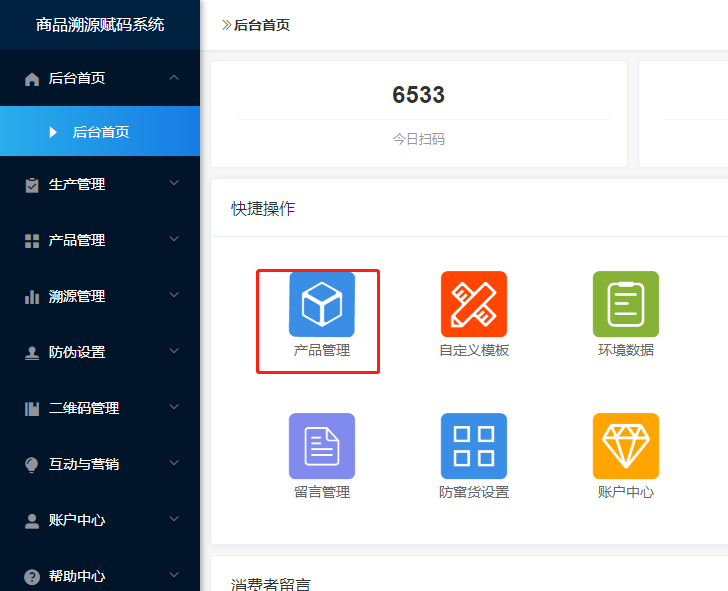Select the highlighted 后台首页 submenu item
The image size is (728, 591).
click(x=100, y=132)
